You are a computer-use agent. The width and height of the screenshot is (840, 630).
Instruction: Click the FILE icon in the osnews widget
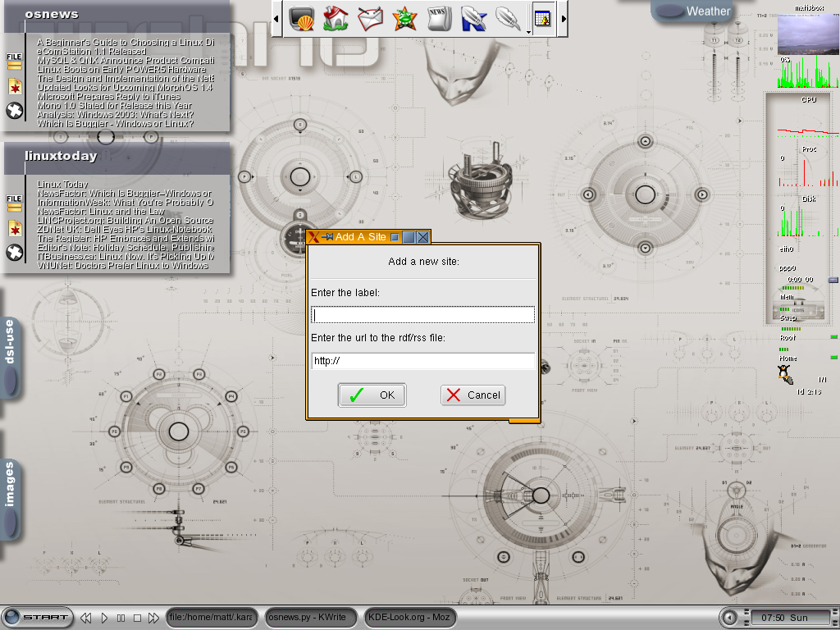click(15, 61)
